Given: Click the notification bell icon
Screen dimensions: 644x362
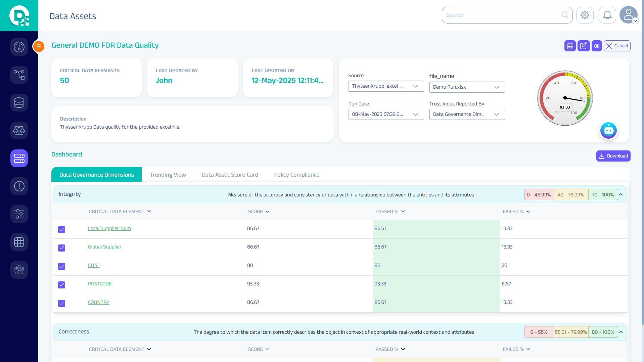Looking at the screenshot, I should click(x=607, y=15).
